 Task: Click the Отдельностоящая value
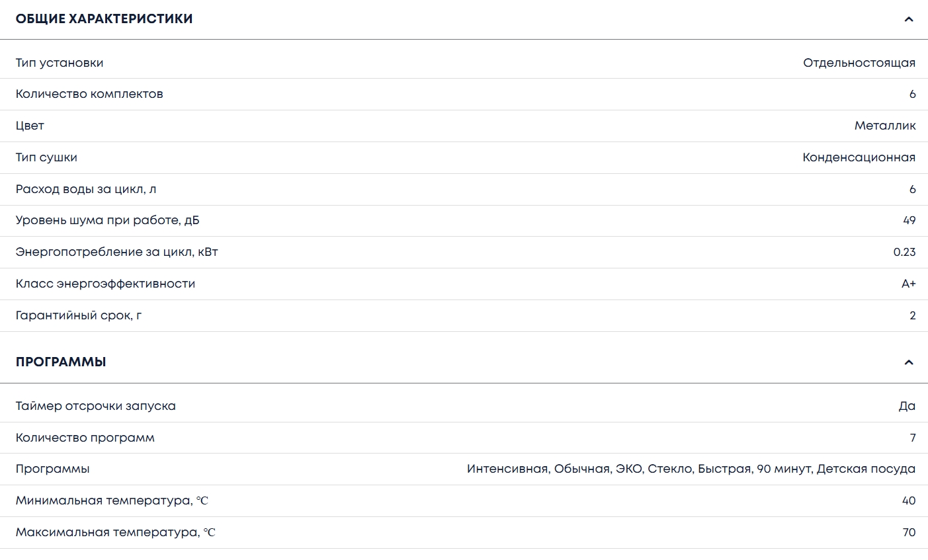[x=859, y=63]
